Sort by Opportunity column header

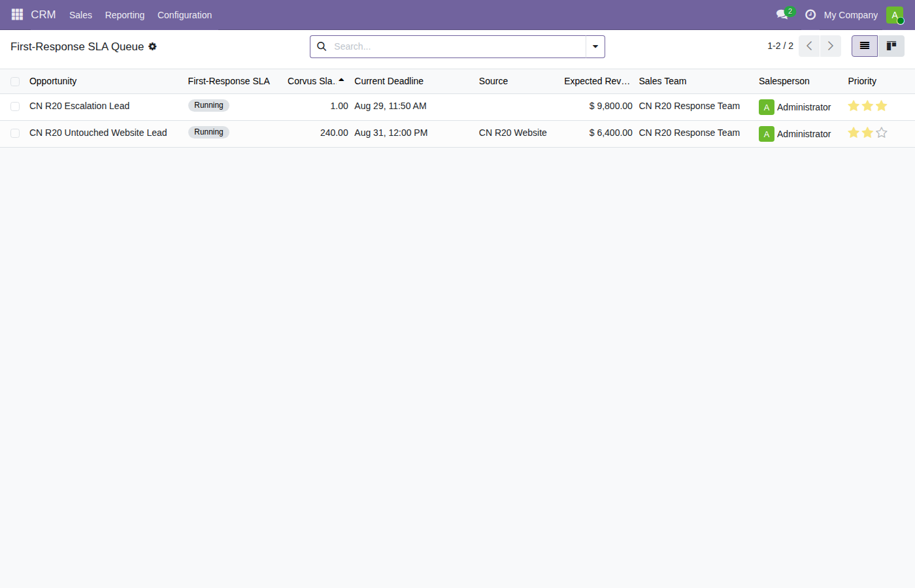point(53,81)
